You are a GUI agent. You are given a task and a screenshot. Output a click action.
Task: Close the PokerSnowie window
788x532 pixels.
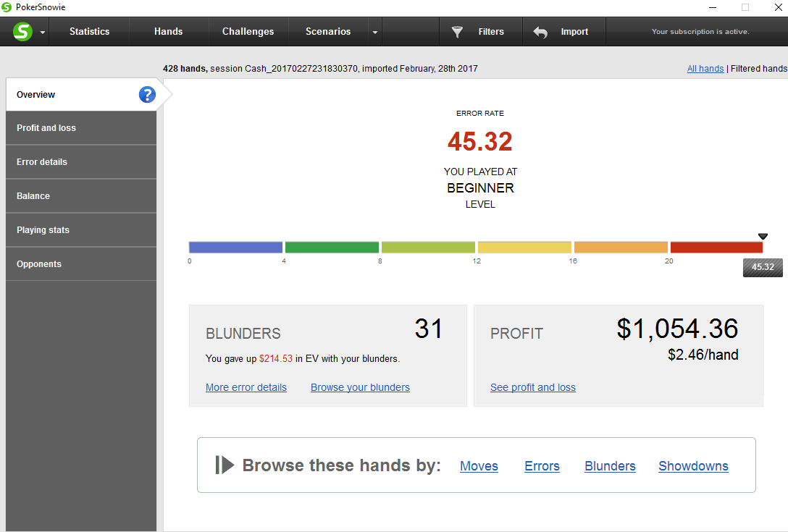coord(778,7)
